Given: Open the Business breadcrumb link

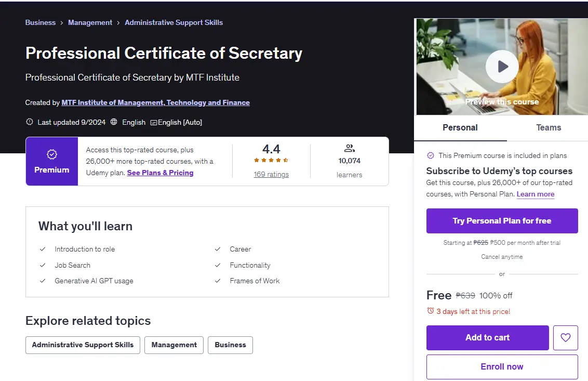Looking at the screenshot, I should pyautogui.click(x=40, y=22).
